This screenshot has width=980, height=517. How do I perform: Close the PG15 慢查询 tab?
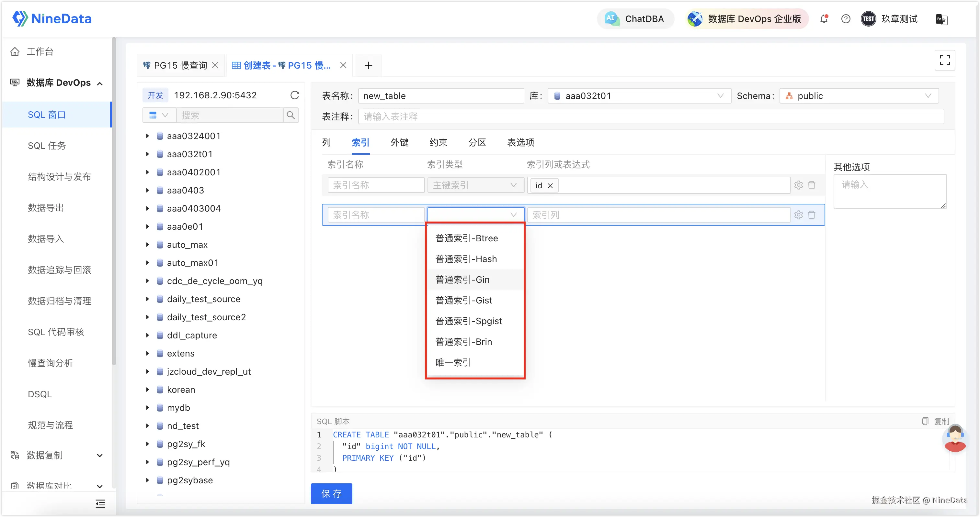coord(215,65)
